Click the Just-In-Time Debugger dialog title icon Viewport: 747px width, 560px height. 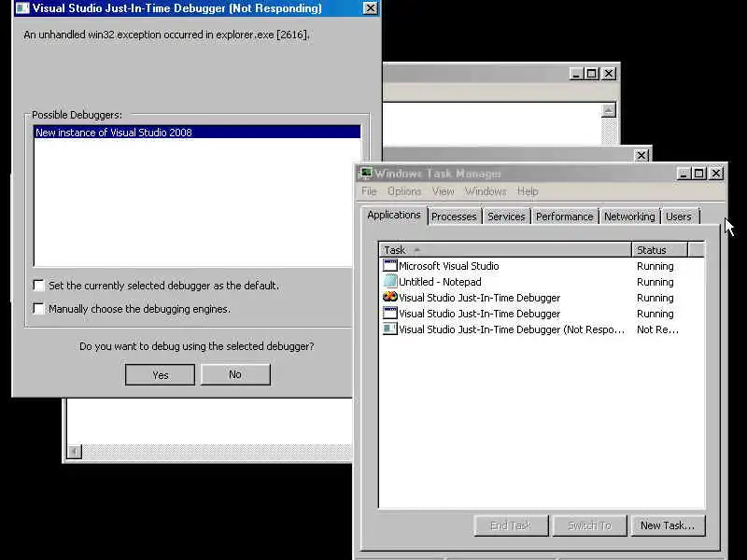click(22, 8)
